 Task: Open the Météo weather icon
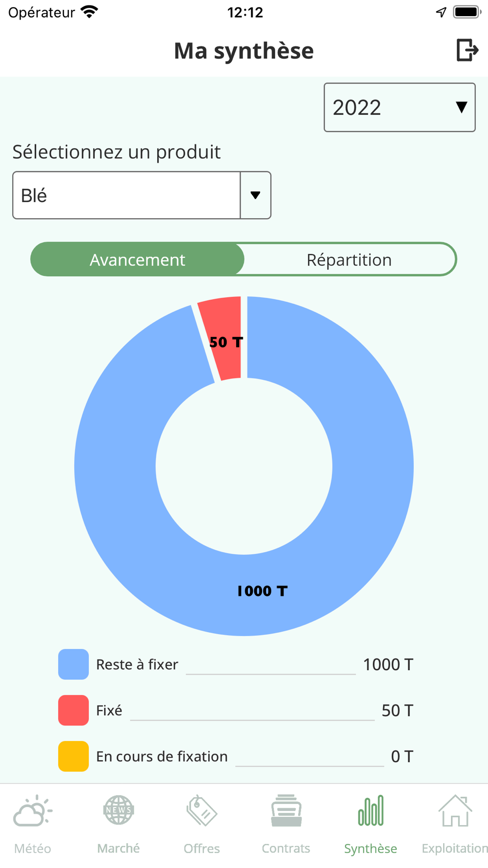[33, 811]
